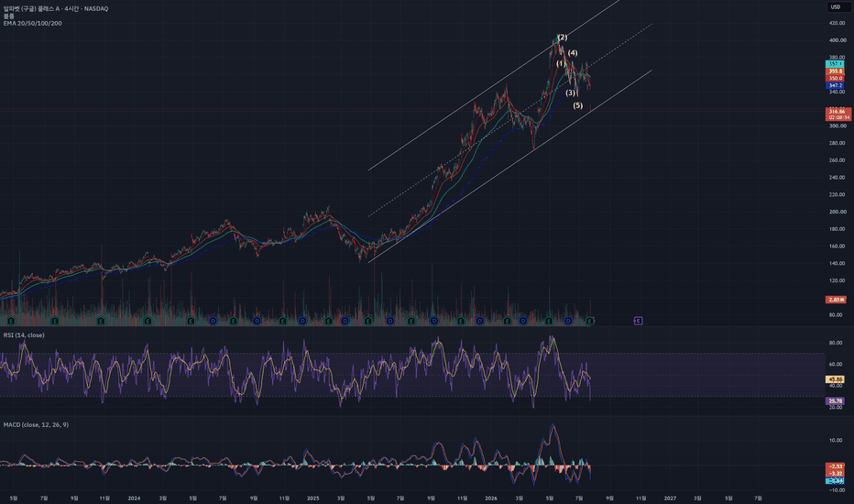The image size is (854, 504).
Task: Click the 400.00 price axis label
Action: point(838,40)
